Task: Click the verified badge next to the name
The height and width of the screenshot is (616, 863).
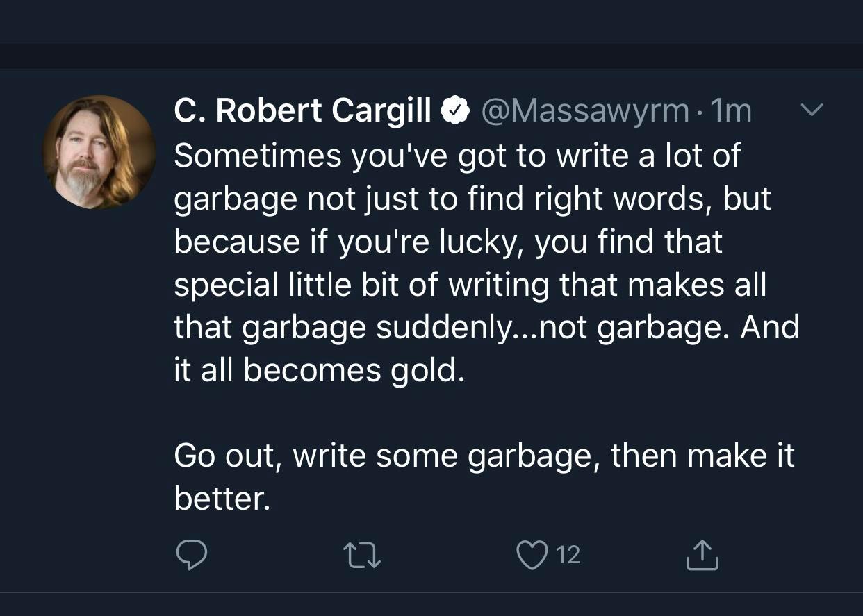Action: click(x=457, y=108)
